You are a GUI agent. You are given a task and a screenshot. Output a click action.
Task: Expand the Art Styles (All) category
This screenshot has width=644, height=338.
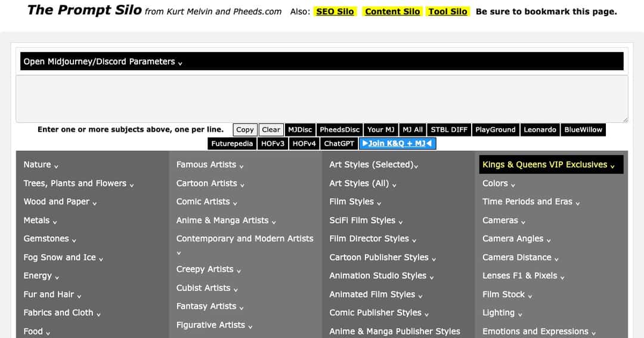363,183
